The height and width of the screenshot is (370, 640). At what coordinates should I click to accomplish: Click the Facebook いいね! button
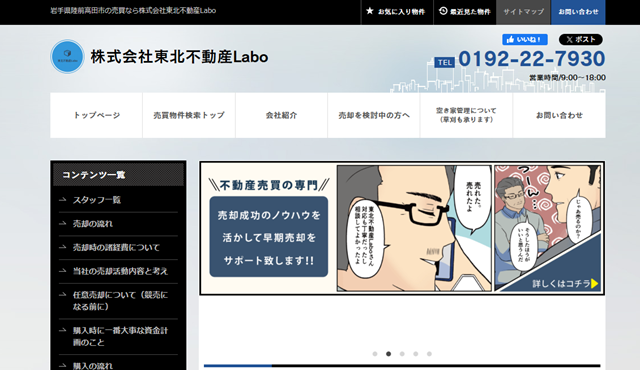point(524,40)
